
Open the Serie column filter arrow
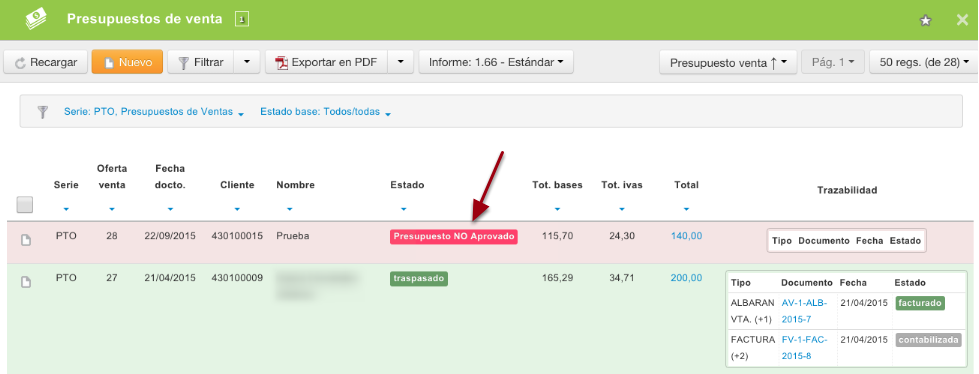66,209
